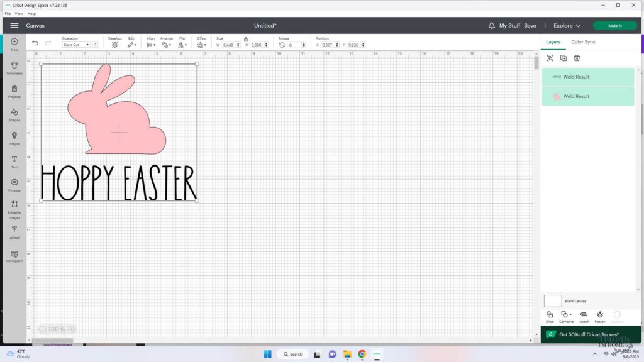Select the bunny Weld Result layer
The height and width of the screenshot is (362, 644).
coord(588,96)
